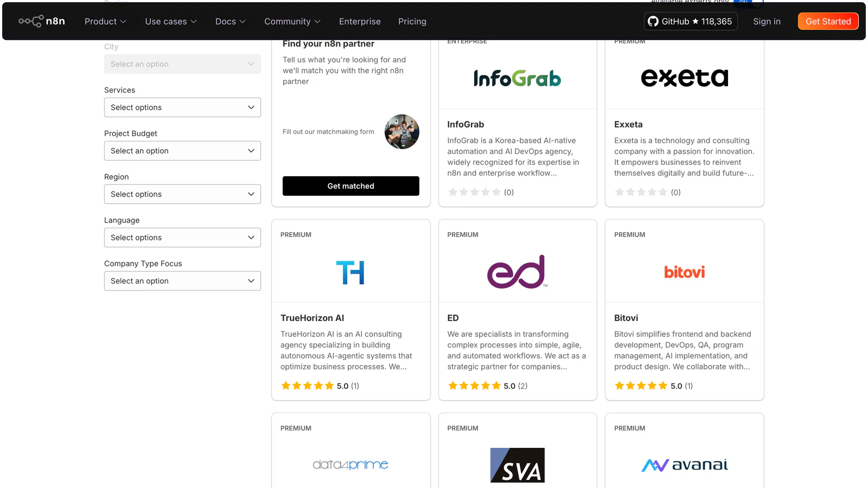This screenshot has width=868, height=488.
Task: Go to the Enterprise page
Action: [x=360, y=21]
